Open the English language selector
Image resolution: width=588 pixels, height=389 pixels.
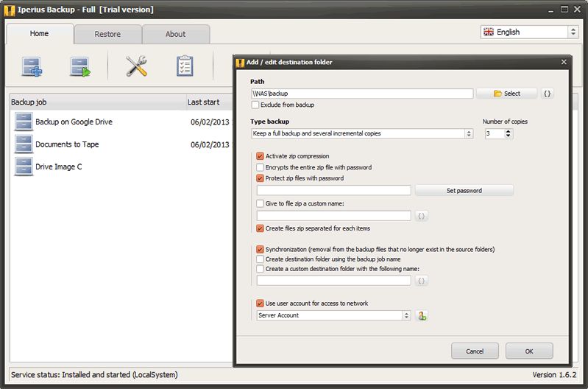pyautogui.click(x=529, y=32)
